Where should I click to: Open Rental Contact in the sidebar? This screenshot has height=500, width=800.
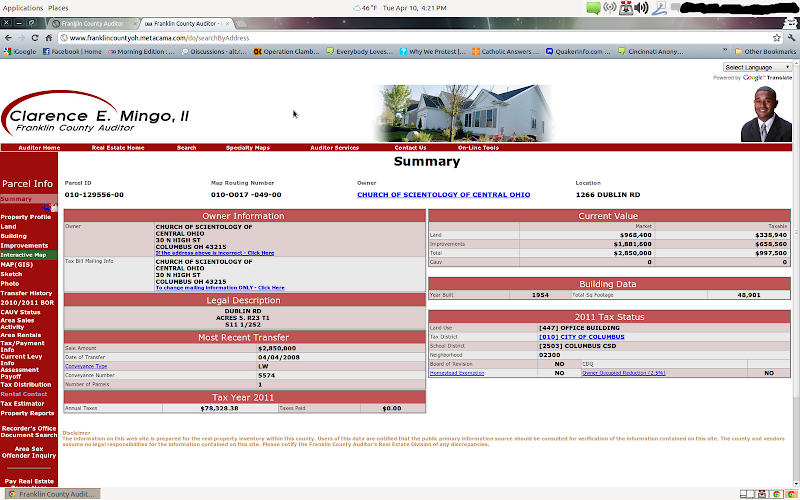point(23,394)
